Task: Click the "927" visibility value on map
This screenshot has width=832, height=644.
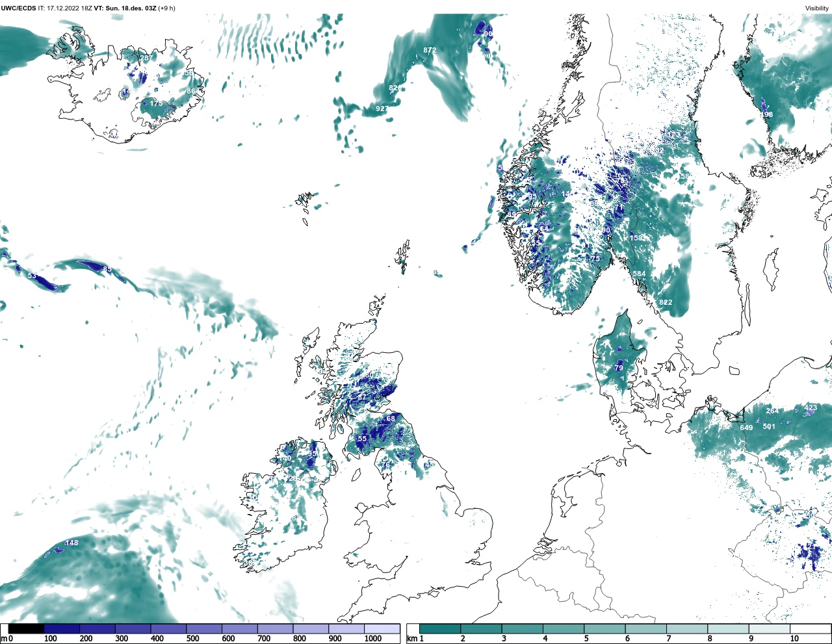Action: (382, 109)
